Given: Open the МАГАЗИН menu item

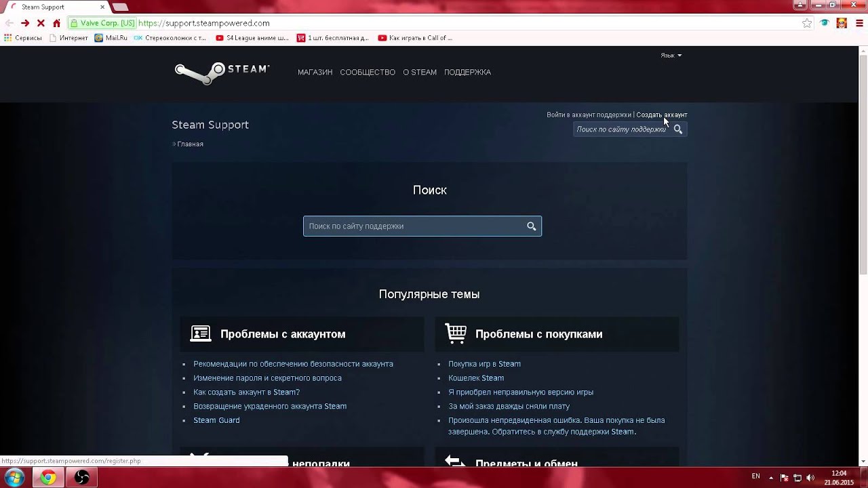Looking at the screenshot, I should coord(315,73).
